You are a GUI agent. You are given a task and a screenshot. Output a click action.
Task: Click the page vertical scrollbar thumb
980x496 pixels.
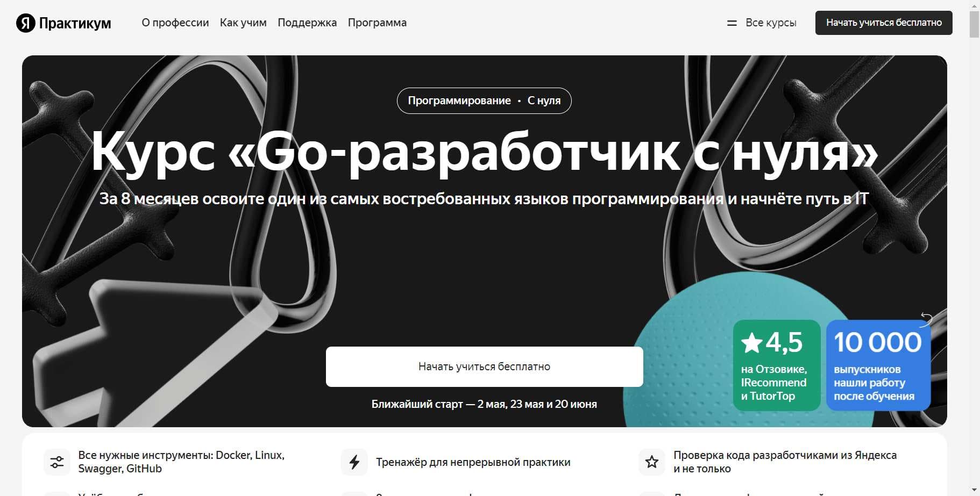pos(974,24)
